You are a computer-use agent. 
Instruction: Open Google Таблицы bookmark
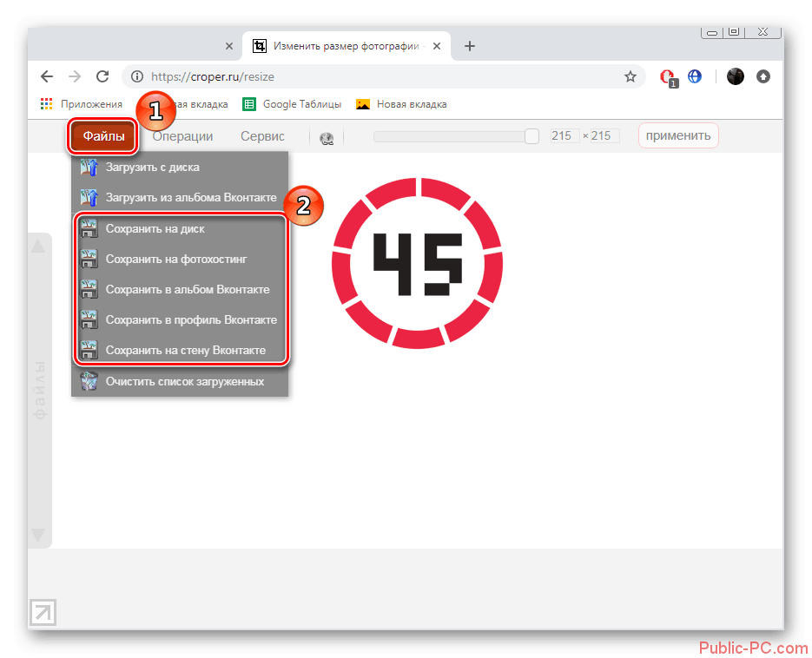(292, 104)
